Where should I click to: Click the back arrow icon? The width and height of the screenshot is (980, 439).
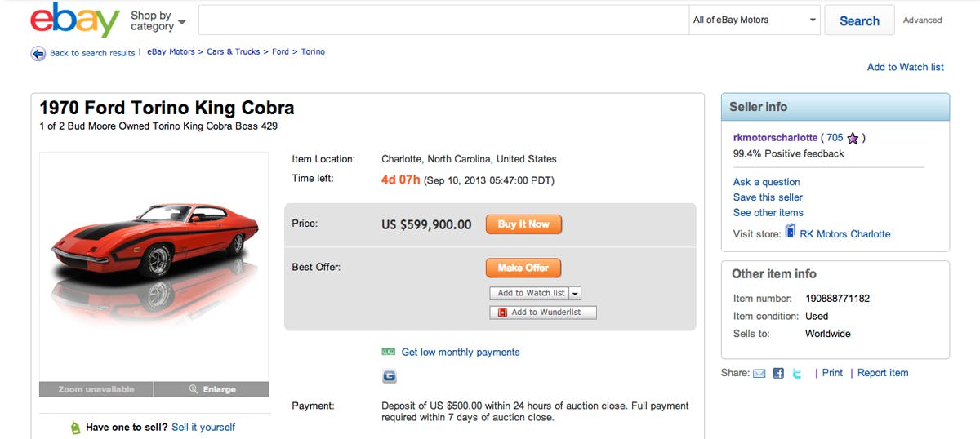38,53
